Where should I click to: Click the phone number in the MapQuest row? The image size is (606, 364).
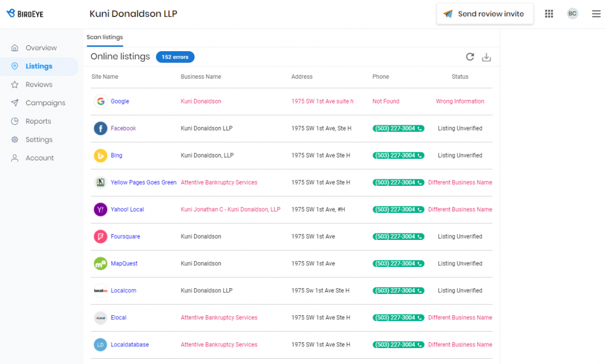pyautogui.click(x=398, y=263)
